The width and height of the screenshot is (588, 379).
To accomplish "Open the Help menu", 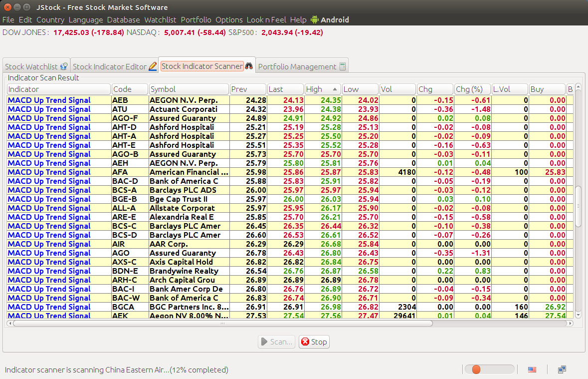I will tap(298, 20).
